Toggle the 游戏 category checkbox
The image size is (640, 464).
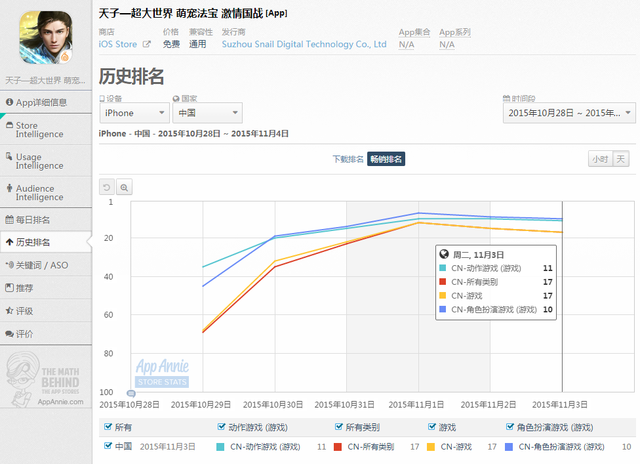(432, 427)
